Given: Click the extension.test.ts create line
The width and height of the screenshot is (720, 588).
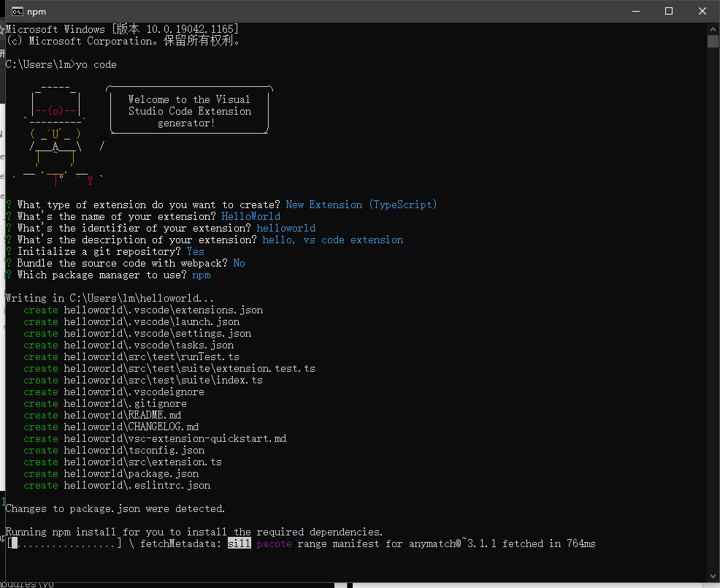Looking at the screenshot, I should [x=169, y=368].
